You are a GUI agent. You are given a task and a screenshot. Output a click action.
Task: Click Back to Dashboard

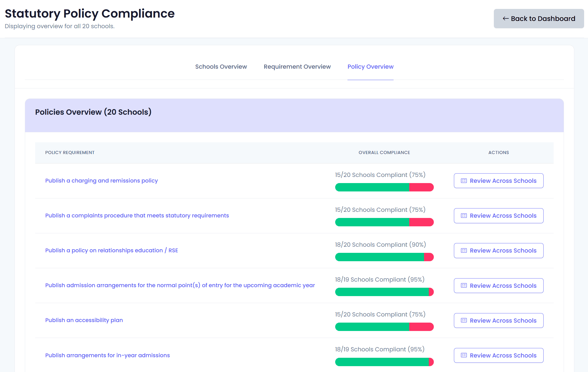click(539, 18)
